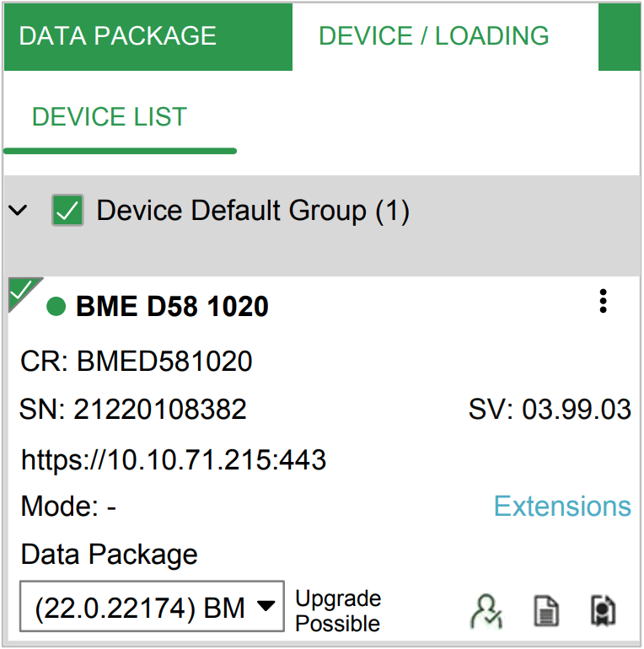Click the Device Default Group (1) label

click(253, 211)
